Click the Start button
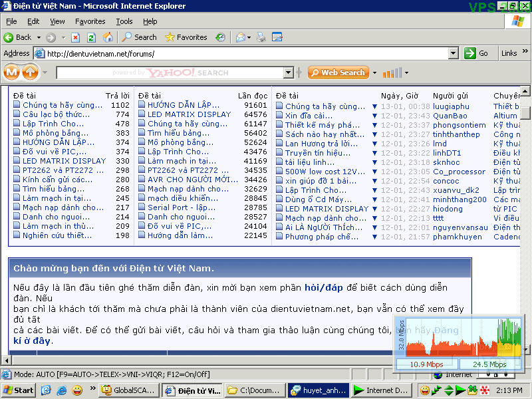 coord(19,390)
